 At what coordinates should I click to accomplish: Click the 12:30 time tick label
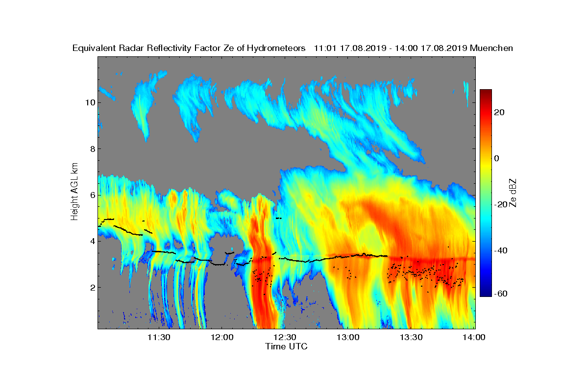coord(285,338)
